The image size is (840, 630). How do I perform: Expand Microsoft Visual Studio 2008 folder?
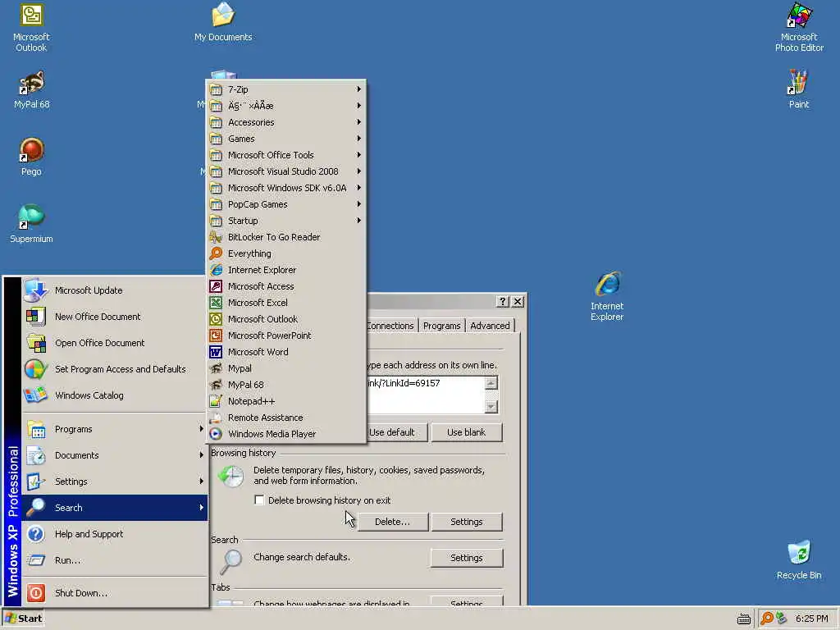point(286,171)
